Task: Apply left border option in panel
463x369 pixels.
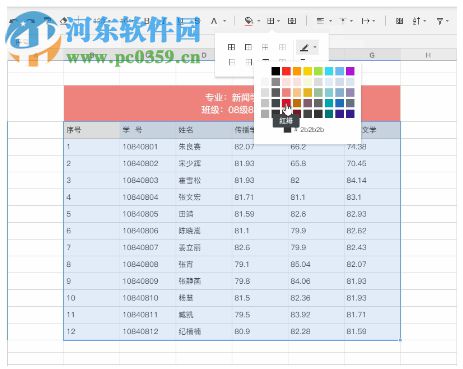Action: click(x=231, y=62)
